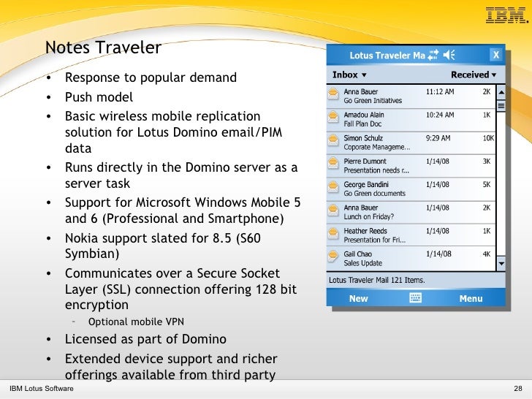Click envelope icon for Simon Schulz email

tap(333, 140)
